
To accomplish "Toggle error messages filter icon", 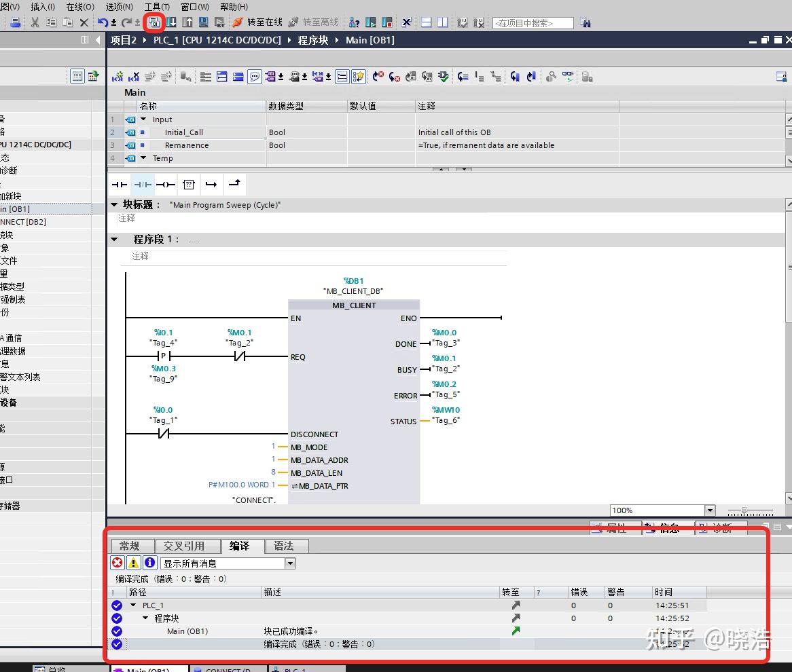I will pos(118,563).
